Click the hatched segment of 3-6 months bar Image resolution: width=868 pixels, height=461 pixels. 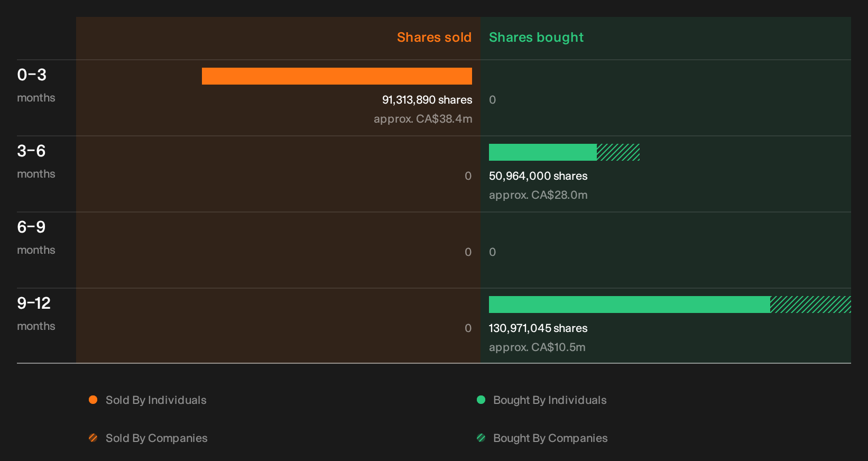click(x=618, y=152)
